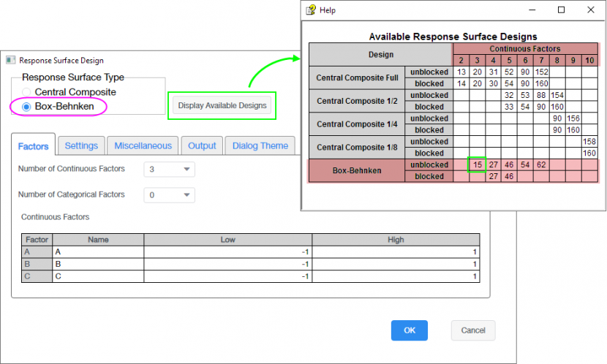Select the Box-Behnken radio option
The height and width of the screenshot is (364, 607).
coord(27,107)
